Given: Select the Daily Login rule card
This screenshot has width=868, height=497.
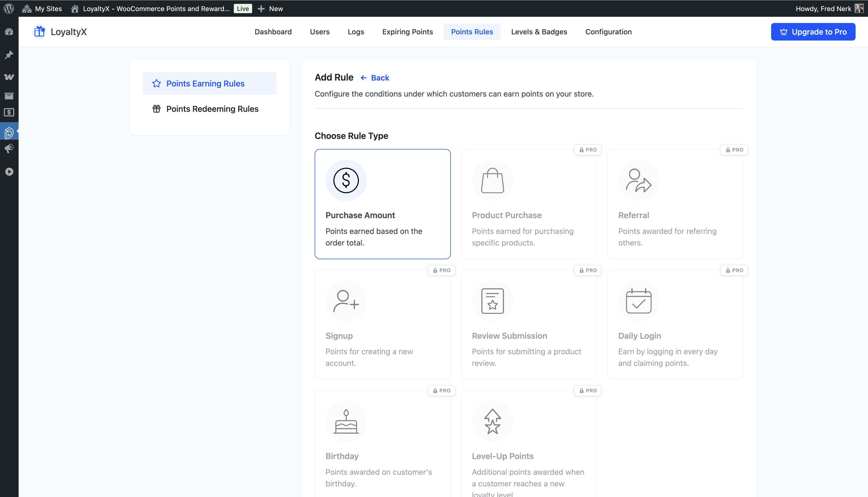Looking at the screenshot, I should click(x=675, y=324).
